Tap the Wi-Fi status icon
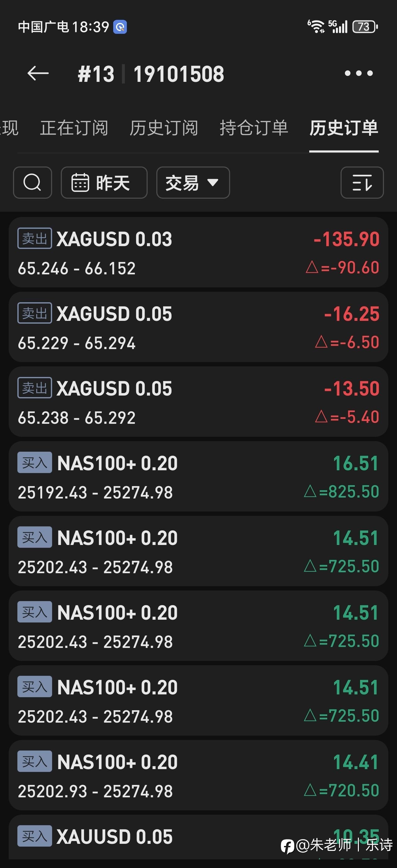Screen dimensions: 397x868 (316, 27)
